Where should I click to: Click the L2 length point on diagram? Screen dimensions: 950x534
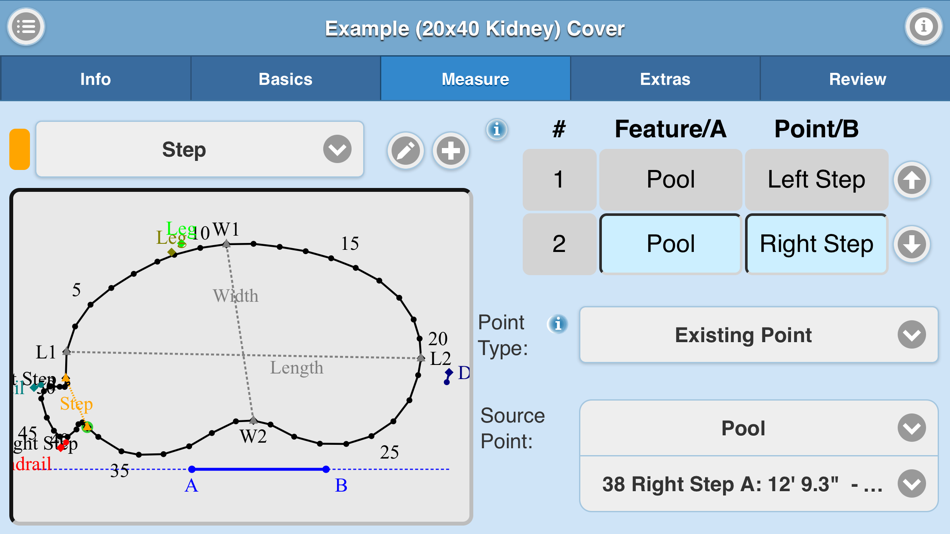(421, 358)
